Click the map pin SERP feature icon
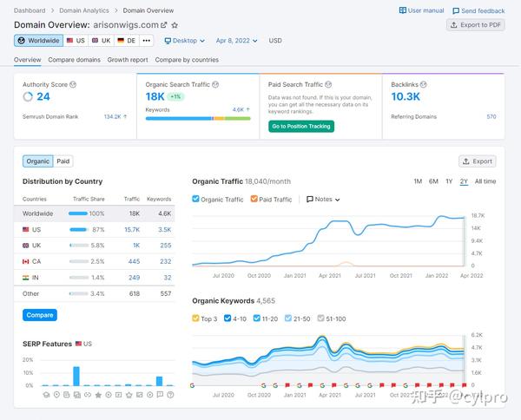This screenshot has width=521, height=420. (x=56, y=395)
